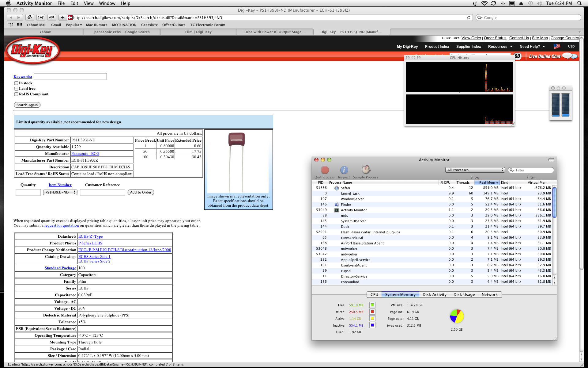Click the Apple menu icon
Viewport: 588px width, 368px height.
point(8,3)
